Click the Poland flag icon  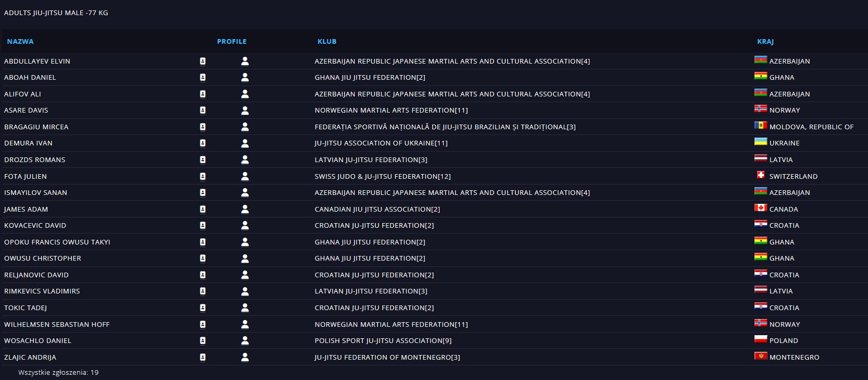tap(761, 339)
